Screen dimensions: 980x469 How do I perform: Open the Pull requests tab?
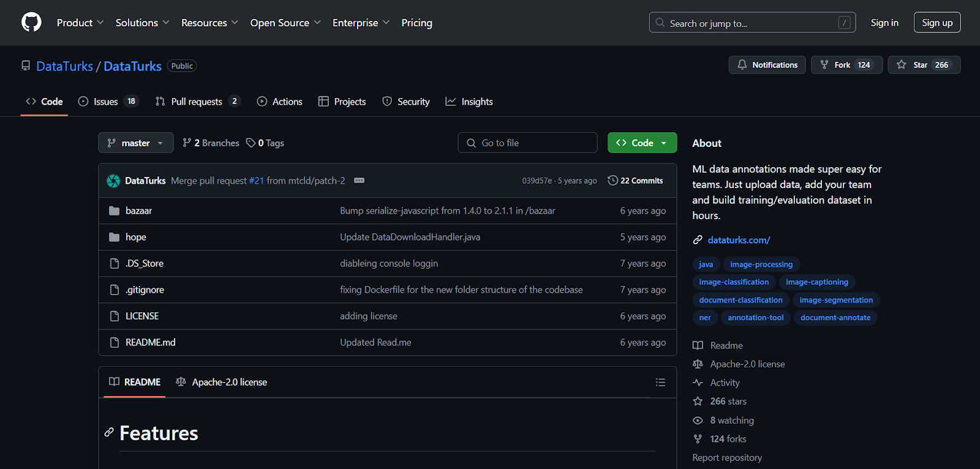[197, 102]
